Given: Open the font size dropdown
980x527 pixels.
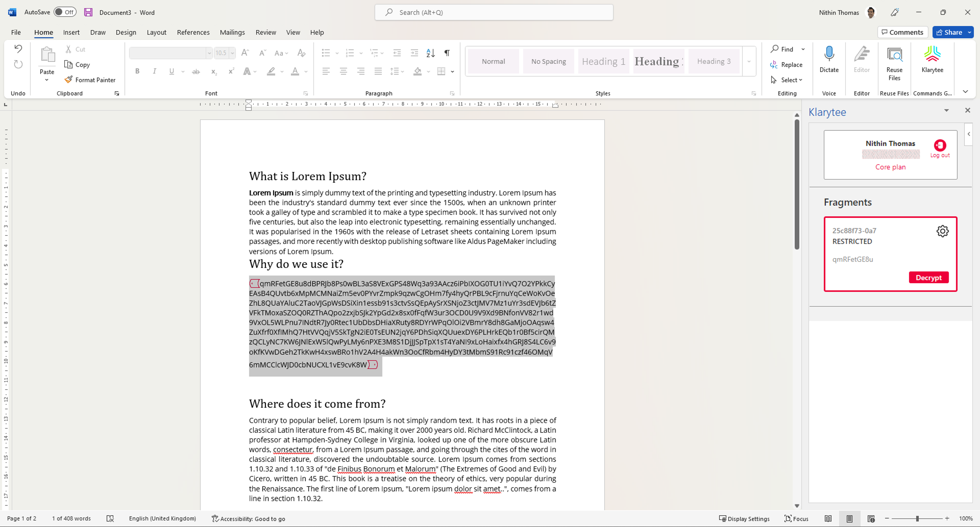Looking at the screenshot, I should (232, 53).
